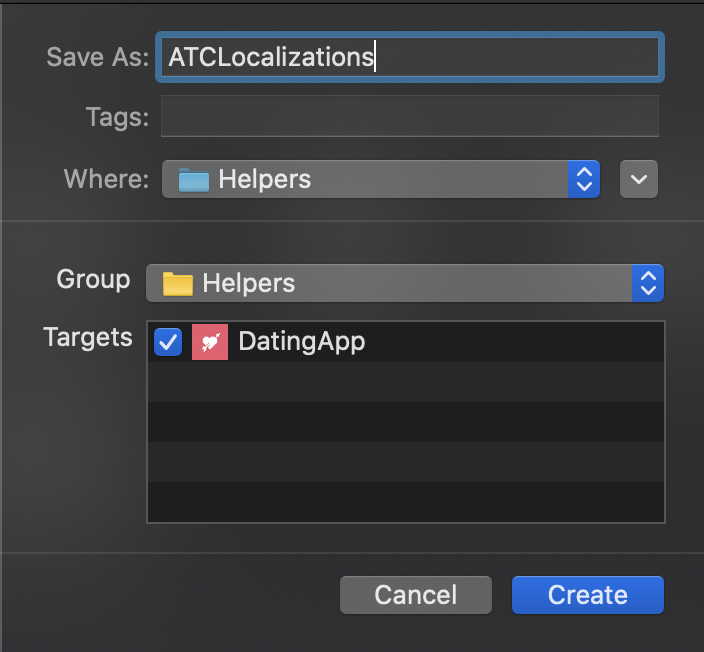This screenshot has width=704, height=652.
Task: Select the DatingApp target name
Action: pos(302,342)
